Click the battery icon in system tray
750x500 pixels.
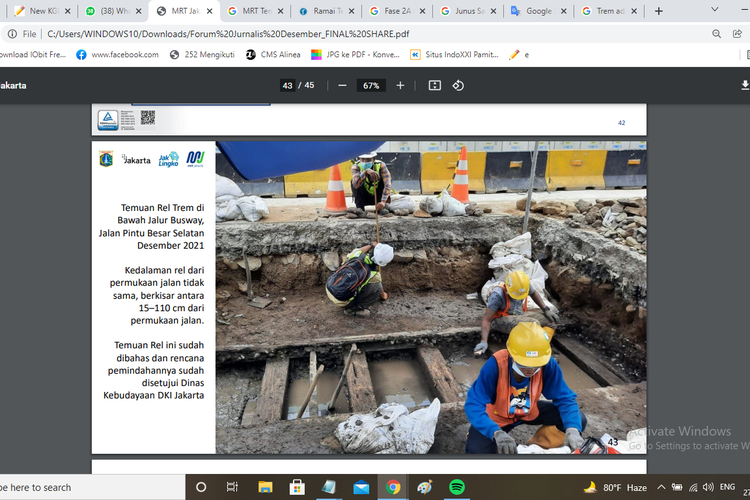click(677, 487)
